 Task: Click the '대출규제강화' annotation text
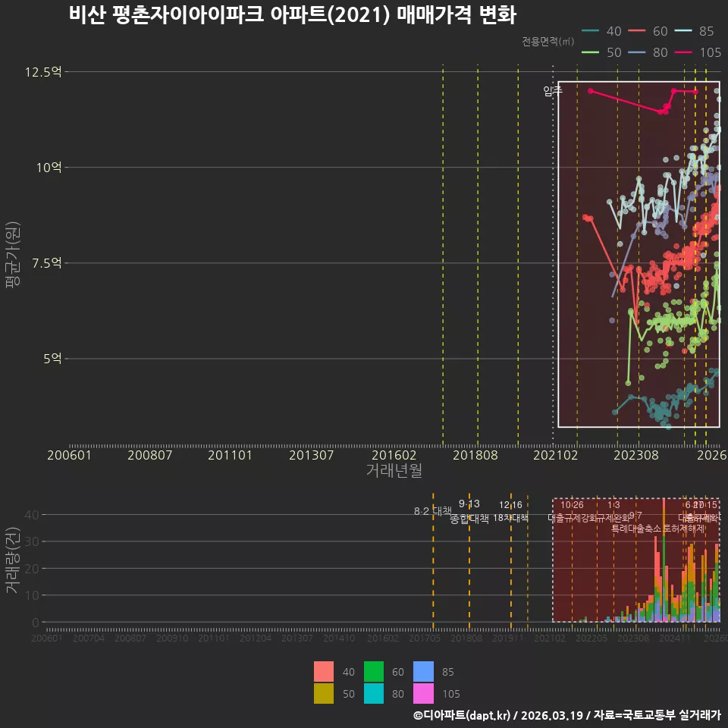(x=572, y=518)
